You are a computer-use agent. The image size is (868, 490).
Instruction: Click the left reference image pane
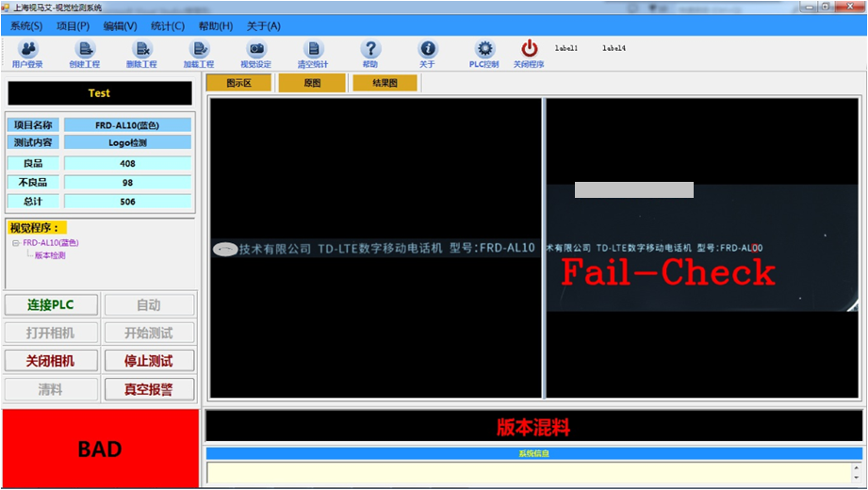tap(376, 248)
